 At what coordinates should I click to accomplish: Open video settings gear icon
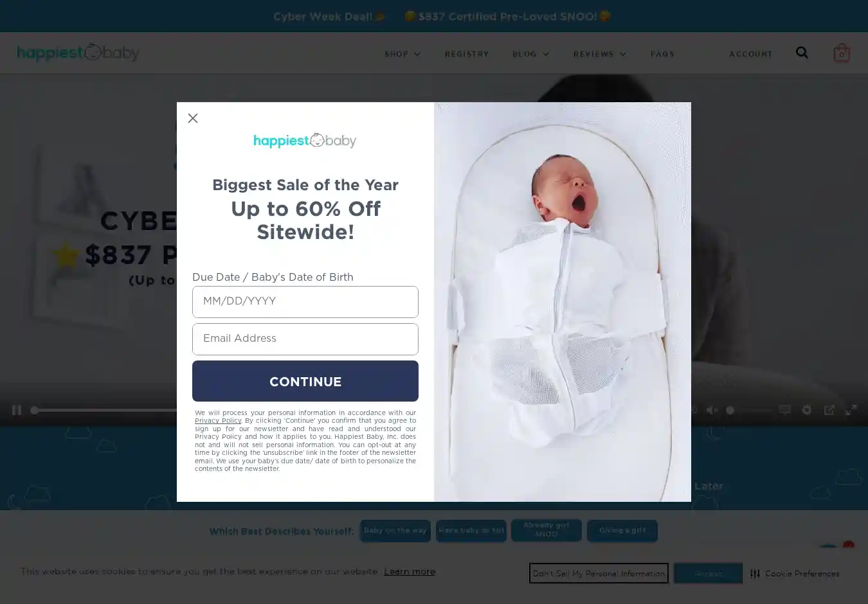coord(807,410)
